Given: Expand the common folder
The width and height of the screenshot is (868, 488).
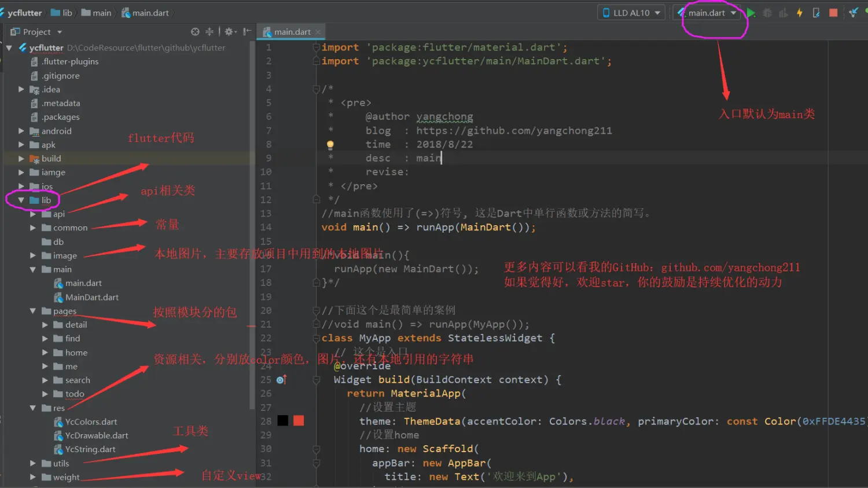Looking at the screenshot, I should (x=33, y=228).
